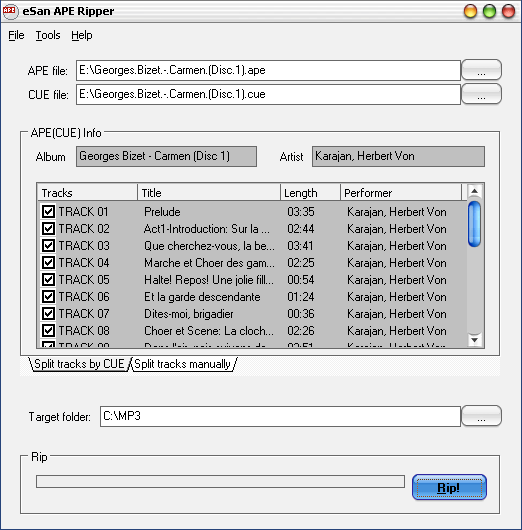
Task: Browse for the APE file
Action: (481, 70)
